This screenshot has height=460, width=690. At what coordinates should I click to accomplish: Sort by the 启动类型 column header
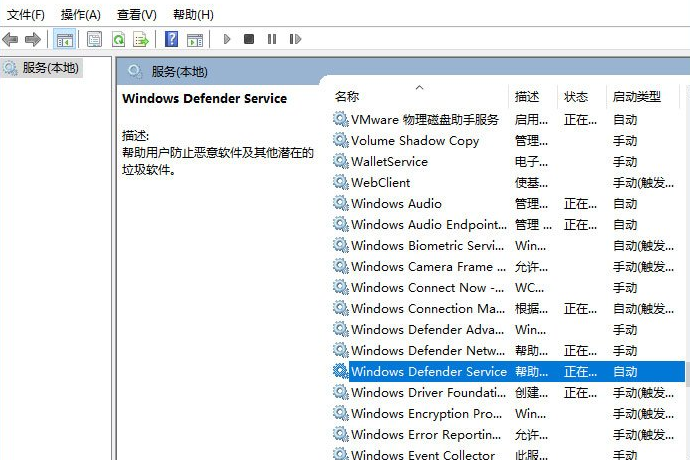point(637,96)
